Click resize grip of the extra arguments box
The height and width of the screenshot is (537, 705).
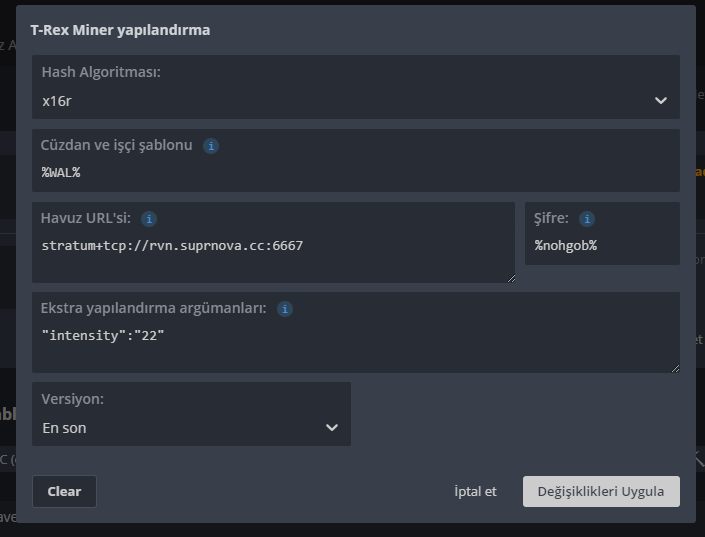tap(675, 368)
